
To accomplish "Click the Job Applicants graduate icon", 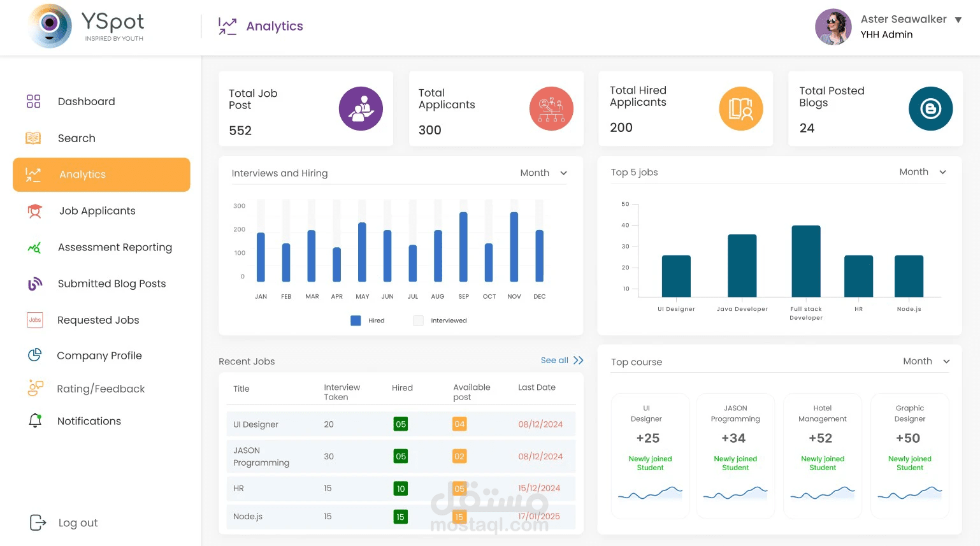I will (34, 211).
